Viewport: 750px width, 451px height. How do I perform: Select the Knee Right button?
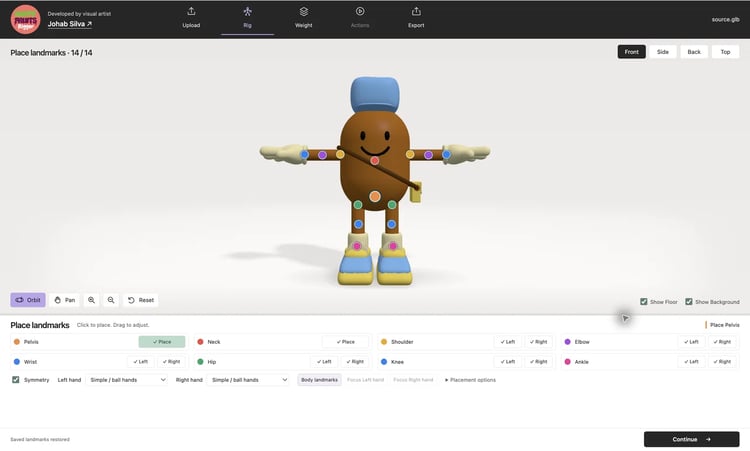point(538,362)
